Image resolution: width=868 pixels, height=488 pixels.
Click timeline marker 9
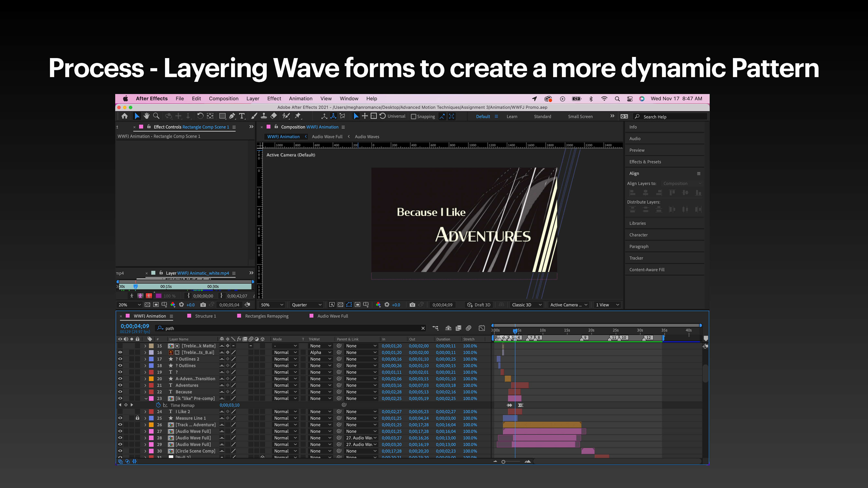pyautogui.click(x=584, y=338)
